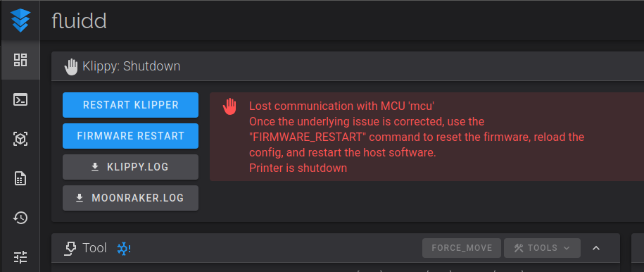
Task: Open the print History clock icon
Action: click(x=20, y=218)
